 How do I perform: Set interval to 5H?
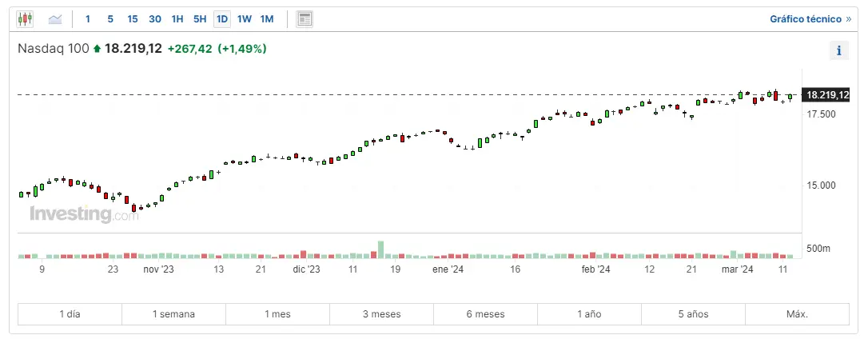(200, 18)
